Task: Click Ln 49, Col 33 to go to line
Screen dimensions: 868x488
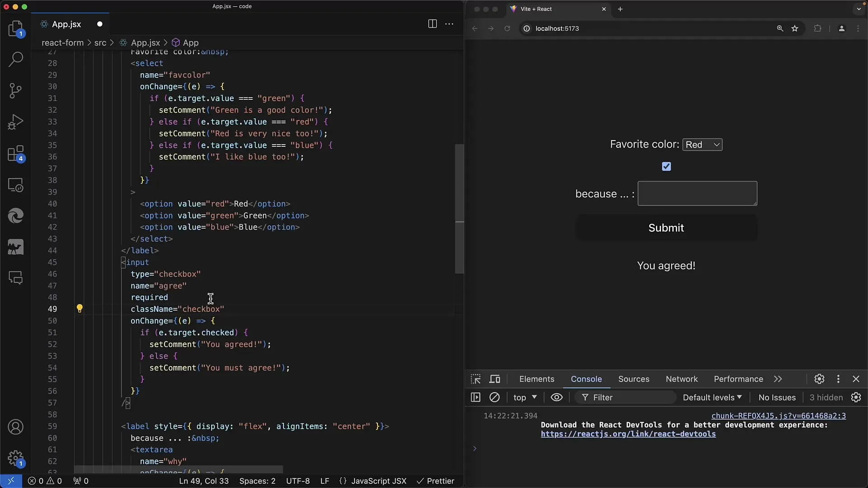Action: pos(204,481)
